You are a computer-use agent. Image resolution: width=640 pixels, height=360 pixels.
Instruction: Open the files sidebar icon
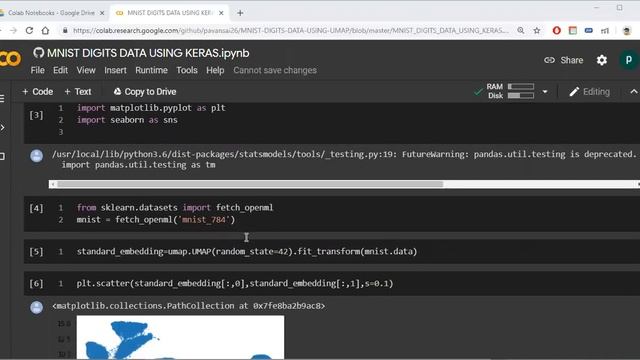point(2,156)
